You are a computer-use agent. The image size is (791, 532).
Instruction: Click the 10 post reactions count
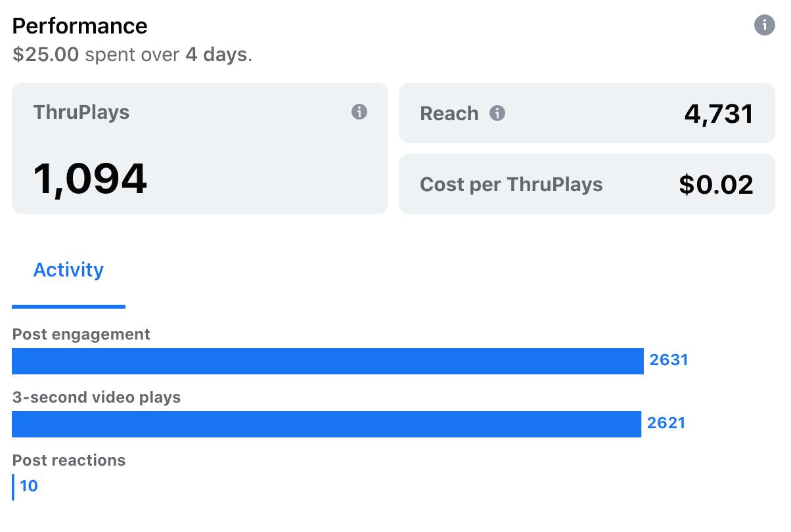(29, 486)
